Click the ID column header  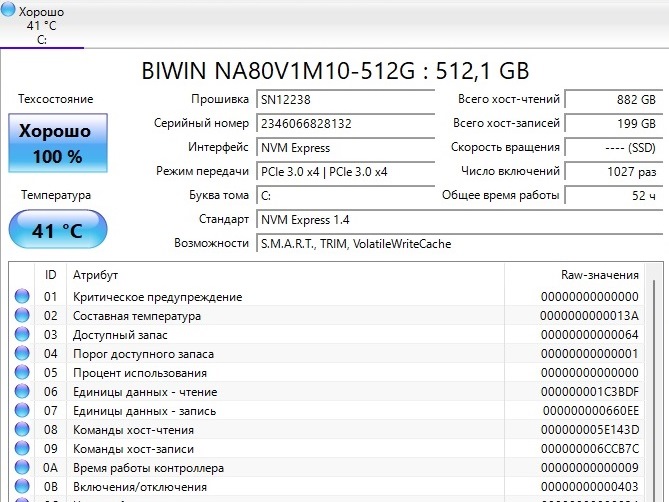50,275
